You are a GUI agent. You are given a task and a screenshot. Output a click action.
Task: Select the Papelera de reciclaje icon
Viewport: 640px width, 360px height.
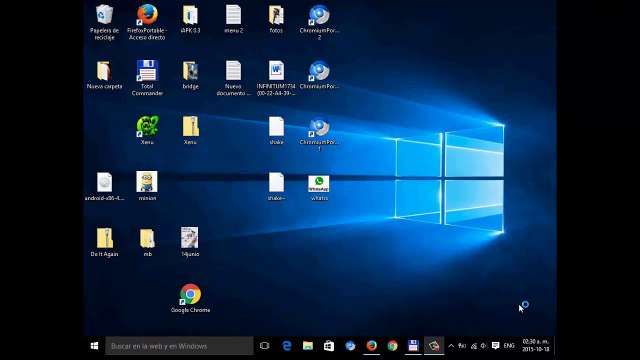(x=104, y=22)
